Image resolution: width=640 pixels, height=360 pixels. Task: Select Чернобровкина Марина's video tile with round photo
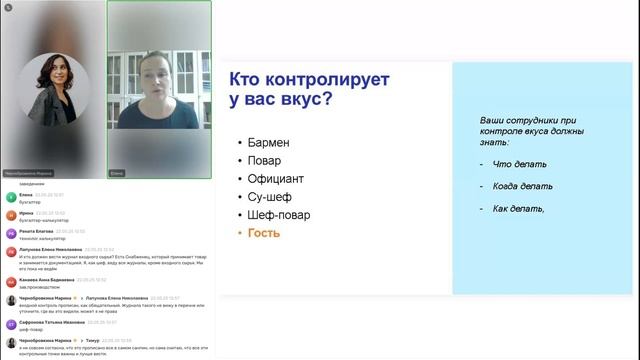point(53,89)
